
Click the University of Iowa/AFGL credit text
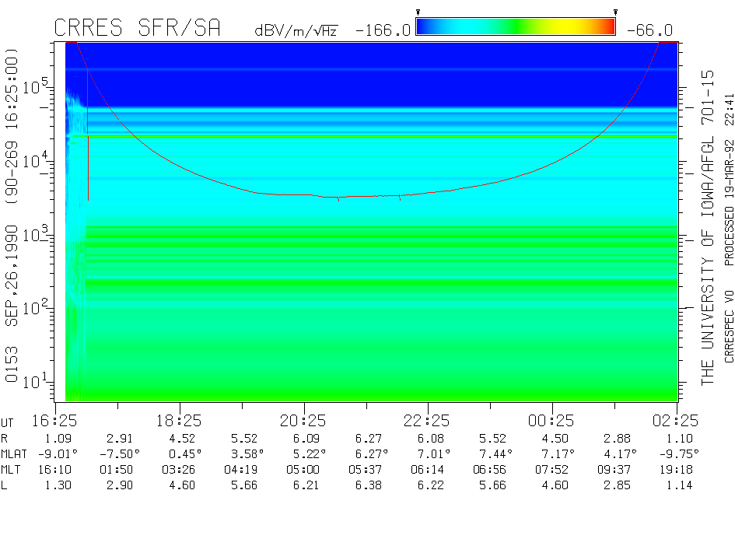(x=707, y=228)
